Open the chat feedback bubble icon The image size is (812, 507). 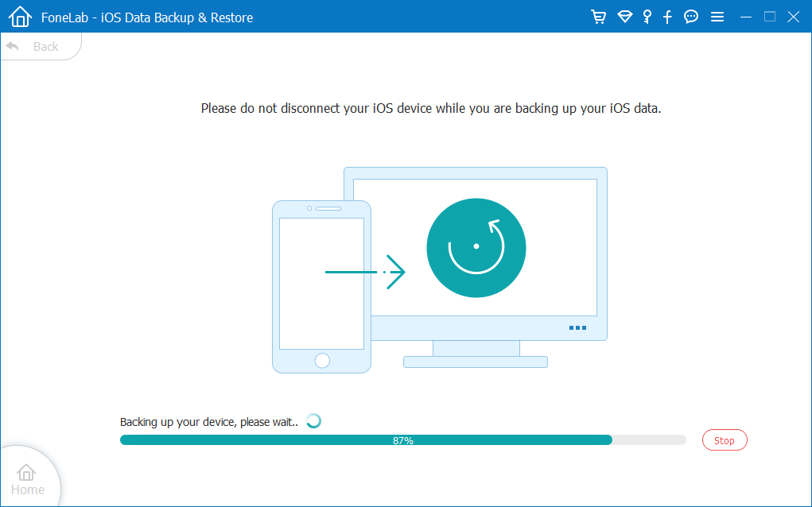(x=691, y=17)
